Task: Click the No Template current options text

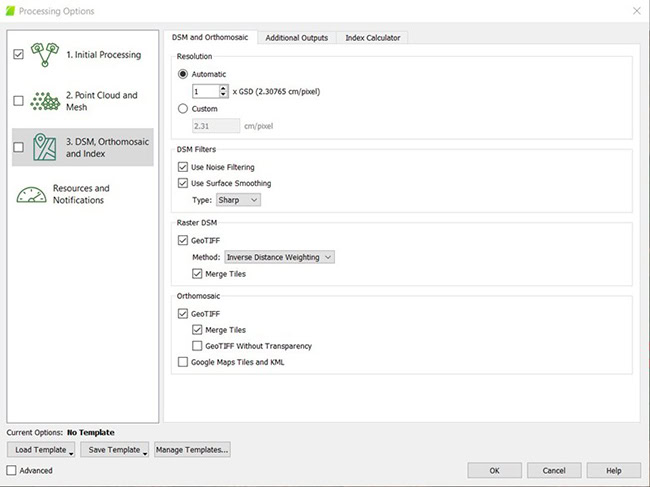Action: coord(91,433)
